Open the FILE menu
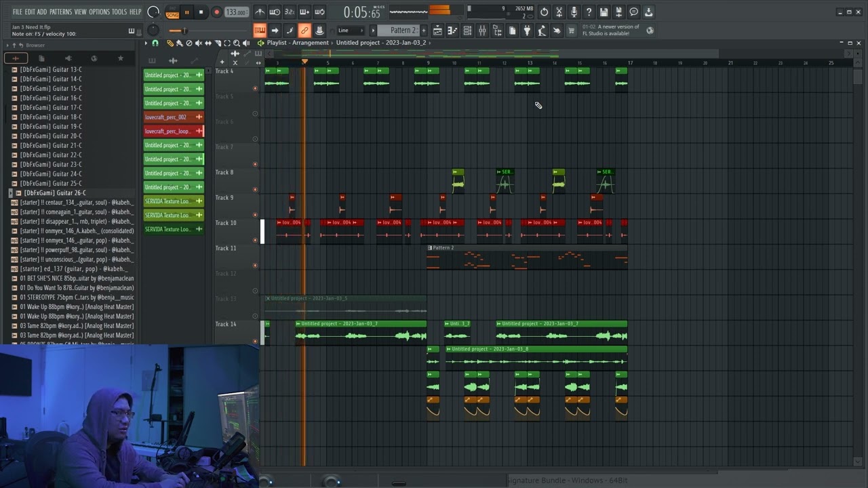 click(x=17, y=12)
